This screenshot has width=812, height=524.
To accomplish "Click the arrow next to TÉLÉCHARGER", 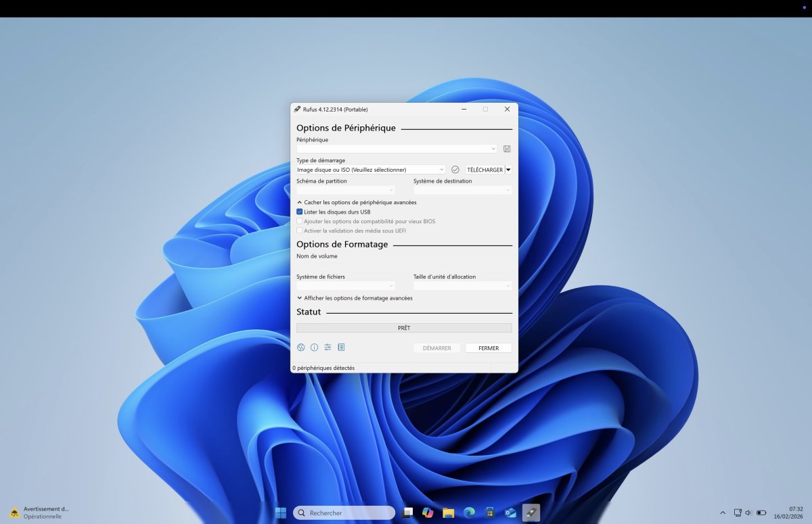I will pyautogui.click(x=508, y=169).
